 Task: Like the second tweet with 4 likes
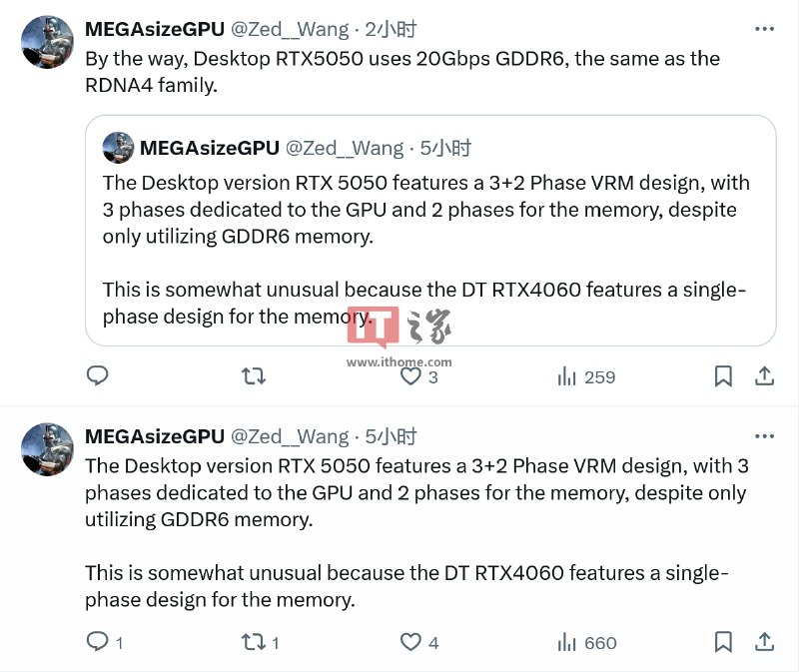coord(419,642)
